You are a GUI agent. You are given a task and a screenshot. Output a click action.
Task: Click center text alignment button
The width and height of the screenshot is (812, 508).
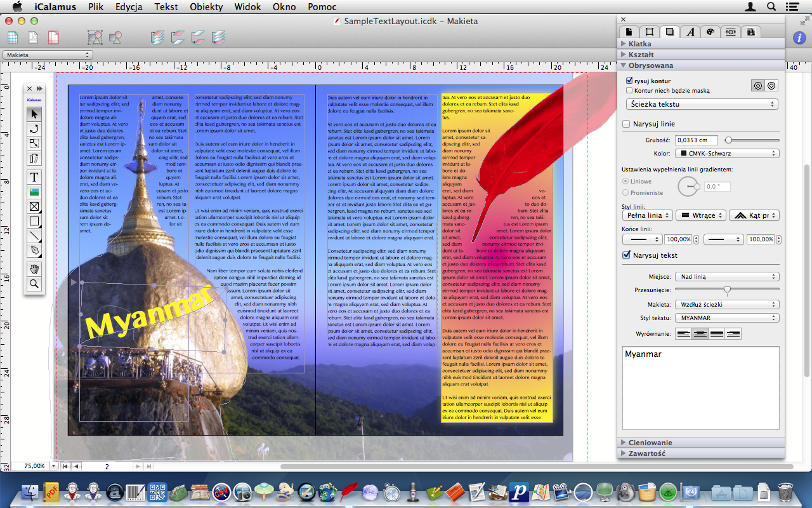pos(700,334)
